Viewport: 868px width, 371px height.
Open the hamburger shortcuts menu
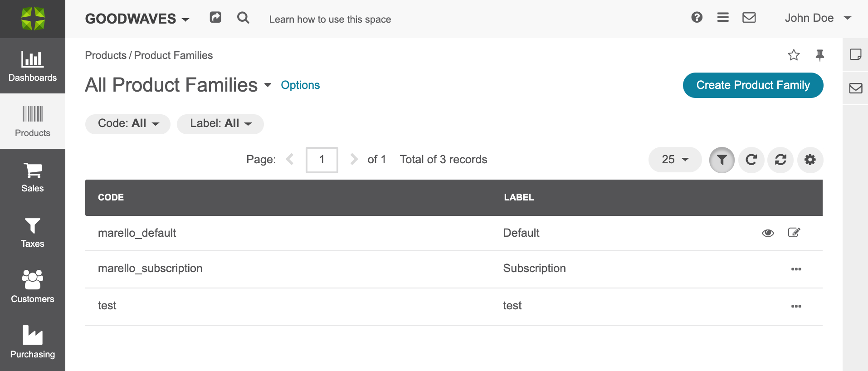point(723,17)
